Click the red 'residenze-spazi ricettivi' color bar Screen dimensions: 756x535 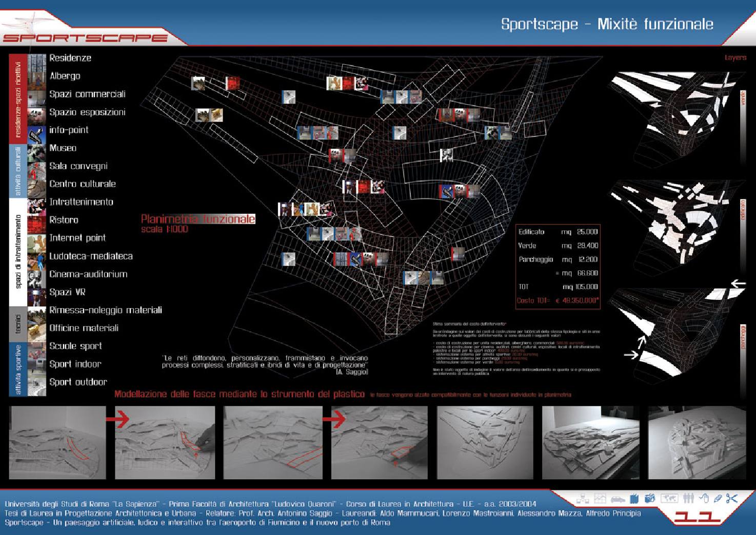(18, 99)
